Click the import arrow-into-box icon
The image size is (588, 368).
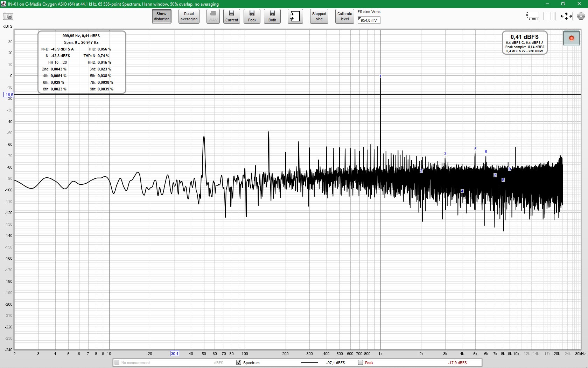295,16
